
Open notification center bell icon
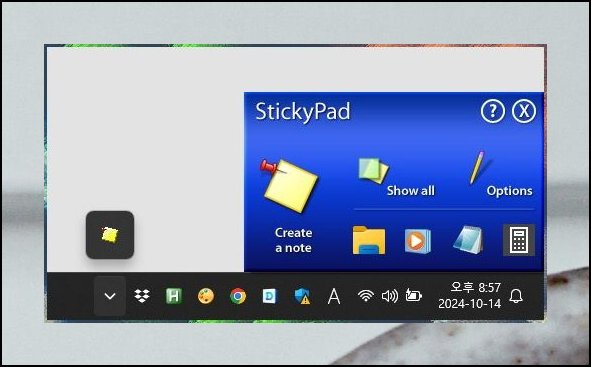click(516, 296)
